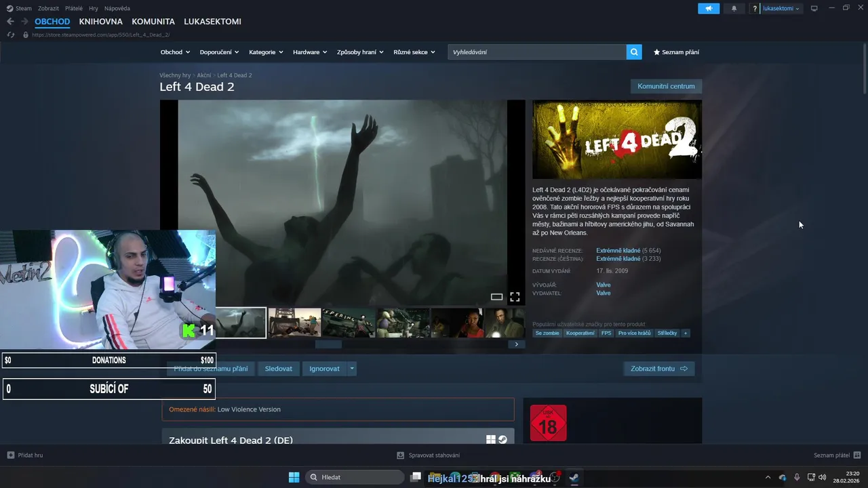Click the announcements megaphone button

pos(709,9)
